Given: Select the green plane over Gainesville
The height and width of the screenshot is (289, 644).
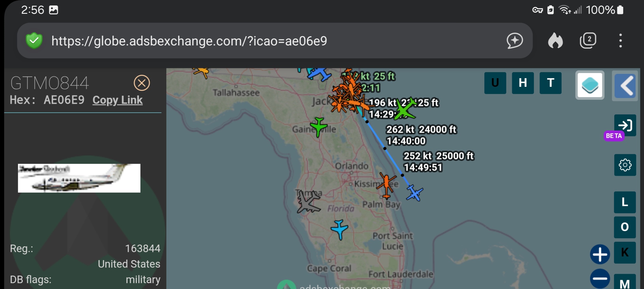Looking at the screenshot, I should click(319, 127).
